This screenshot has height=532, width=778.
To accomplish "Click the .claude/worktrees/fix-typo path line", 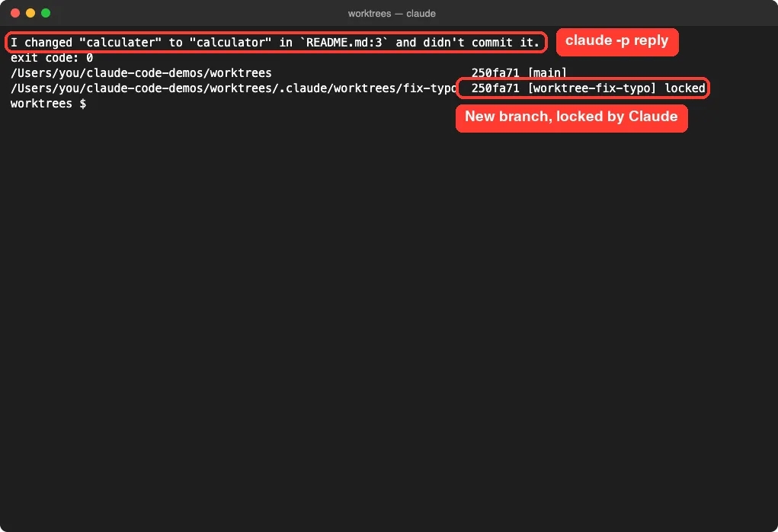I will click(x=233, y=88).
